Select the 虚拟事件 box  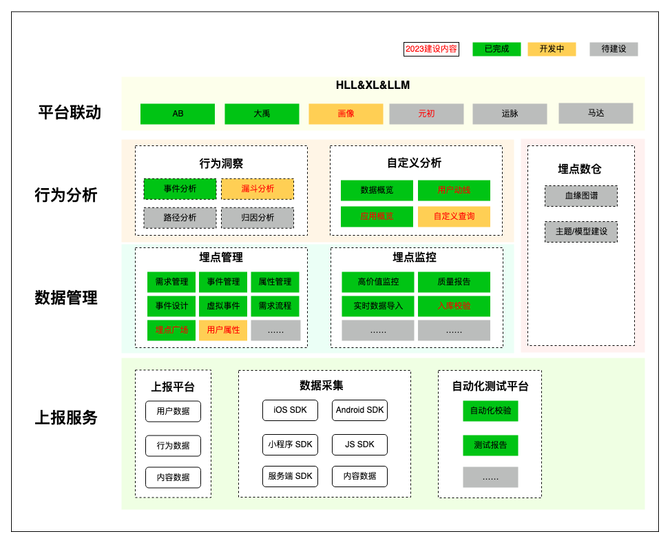223,306
